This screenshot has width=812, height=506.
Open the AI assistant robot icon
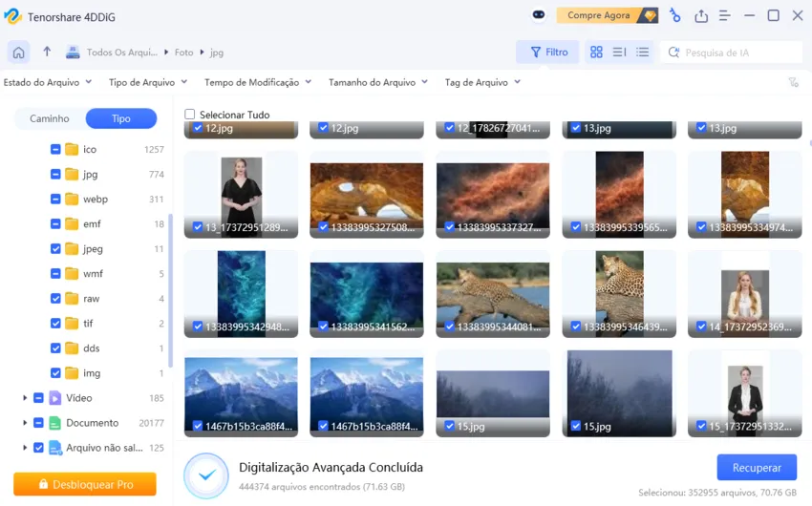pyautogui.click(x=539, y=16)
